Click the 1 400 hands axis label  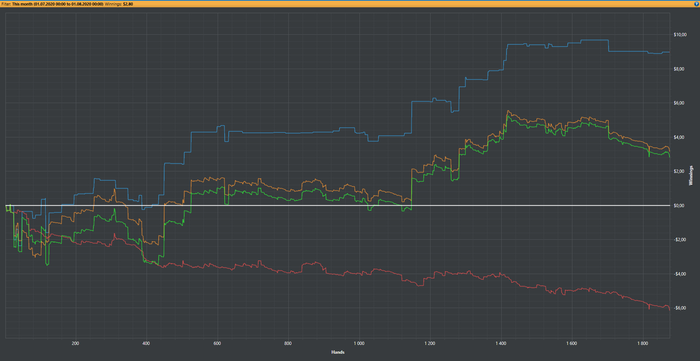tap(501, 344)
